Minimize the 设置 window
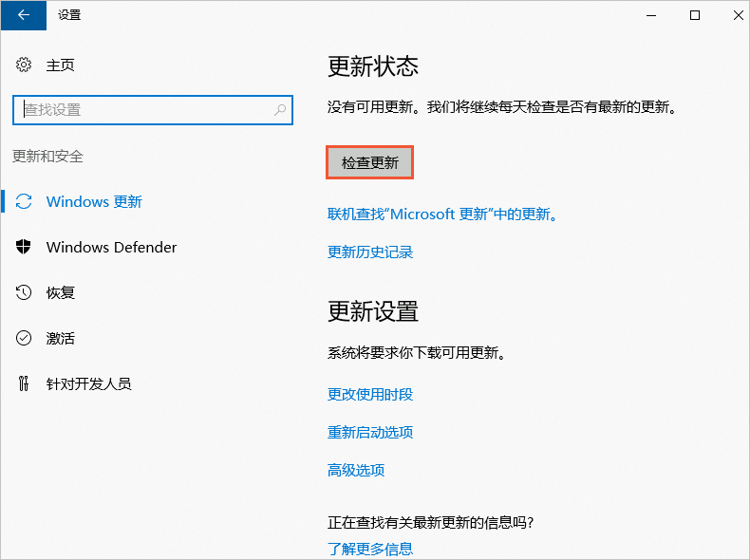This screenshot has height=560, width=750. (x=651, y=15)
